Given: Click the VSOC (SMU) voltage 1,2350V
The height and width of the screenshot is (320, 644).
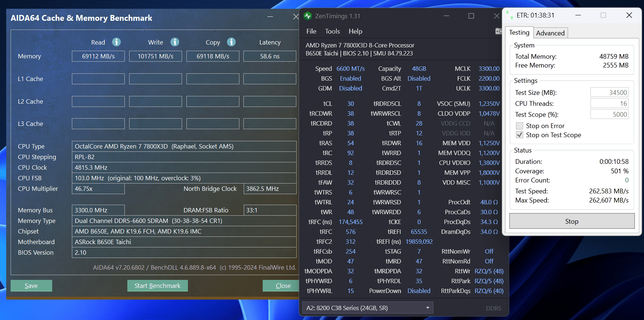Looking at the screenshot, I should [x=489, y=104].
